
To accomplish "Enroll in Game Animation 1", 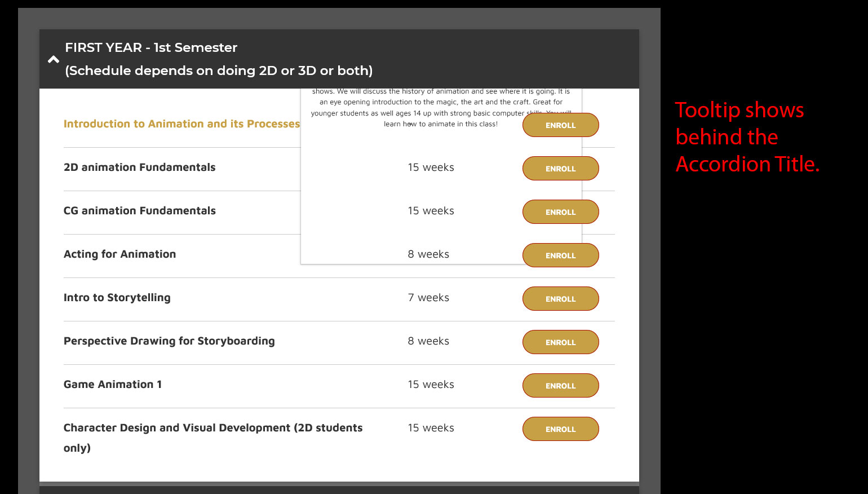I will tap(561, 386).
